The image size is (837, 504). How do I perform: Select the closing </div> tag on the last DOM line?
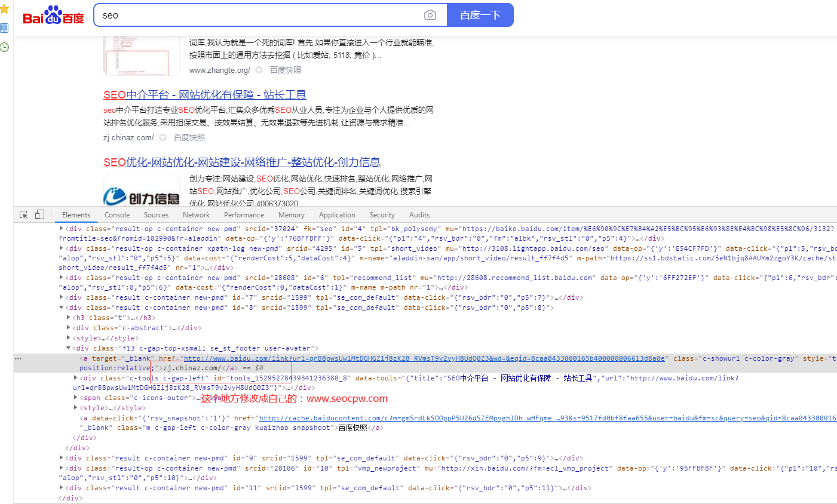tap(70, 498)
